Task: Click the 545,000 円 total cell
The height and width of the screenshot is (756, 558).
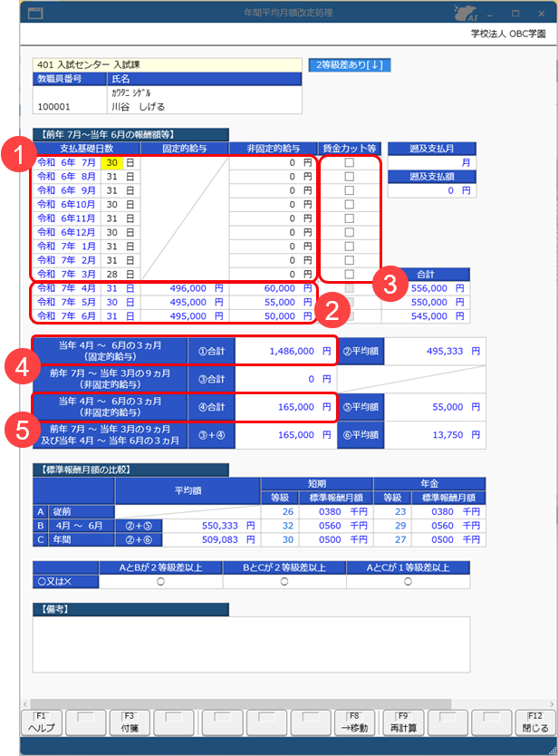Action: click(426, 316)
